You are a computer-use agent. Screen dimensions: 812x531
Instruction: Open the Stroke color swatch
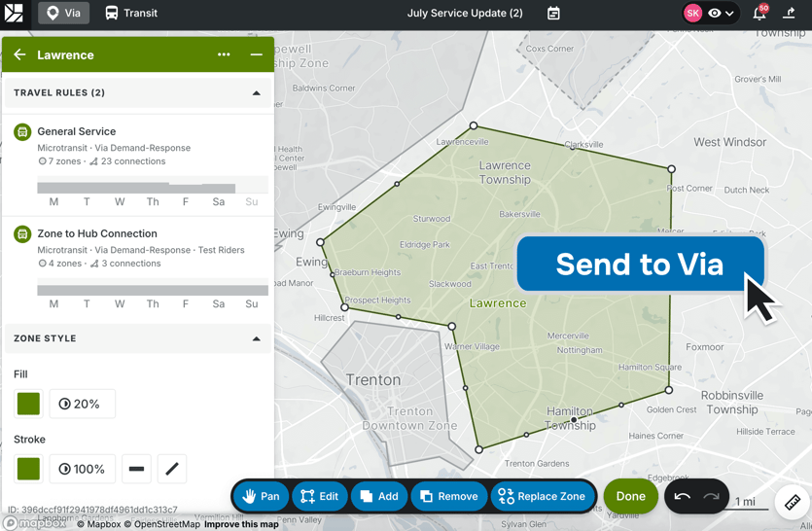pos(28,469)
